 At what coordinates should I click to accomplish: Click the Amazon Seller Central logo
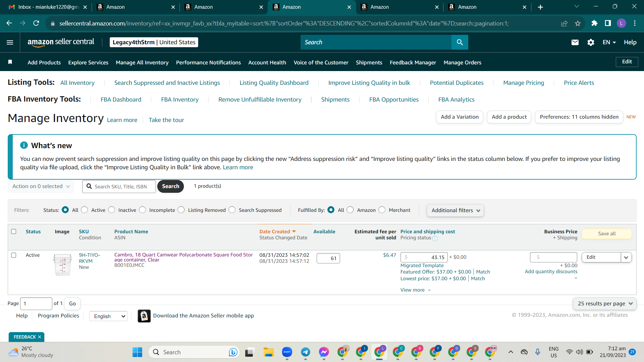[61, 42]
